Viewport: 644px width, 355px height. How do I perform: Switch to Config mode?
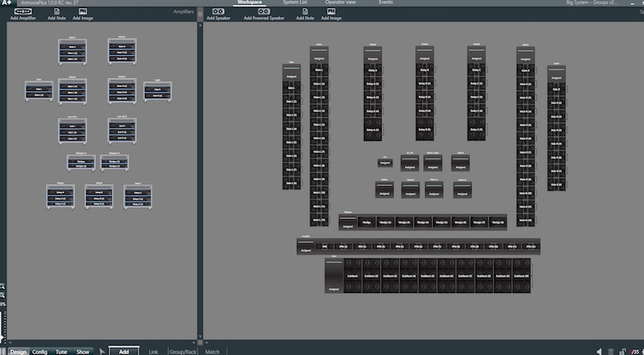[x=39, y=351]
